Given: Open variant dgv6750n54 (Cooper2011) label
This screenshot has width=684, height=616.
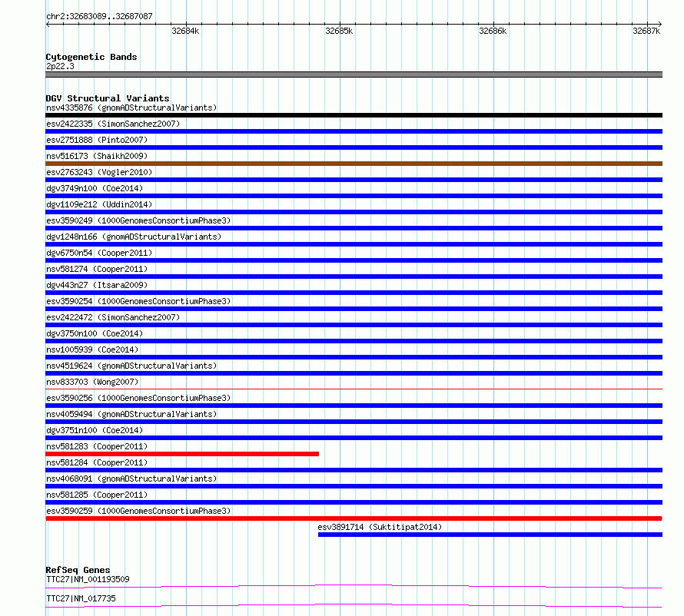Looking at the screenshot, I should (99, 253).
